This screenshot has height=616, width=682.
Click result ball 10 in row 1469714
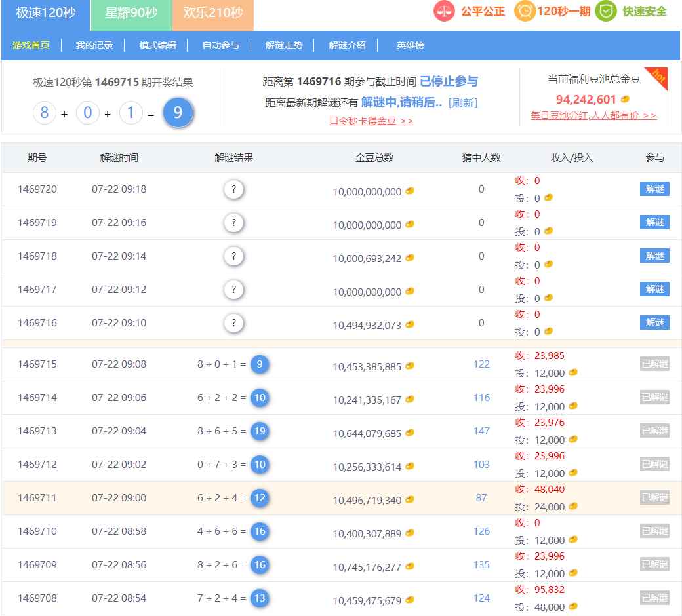click(260, 398)
